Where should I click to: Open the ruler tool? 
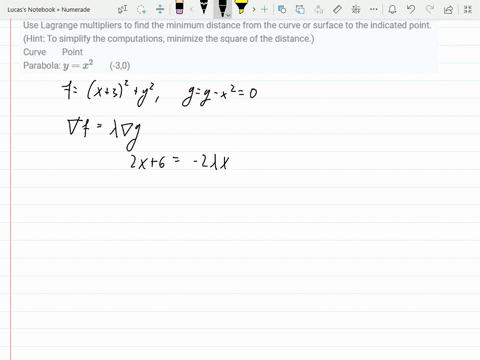click(x=337, y=9)
